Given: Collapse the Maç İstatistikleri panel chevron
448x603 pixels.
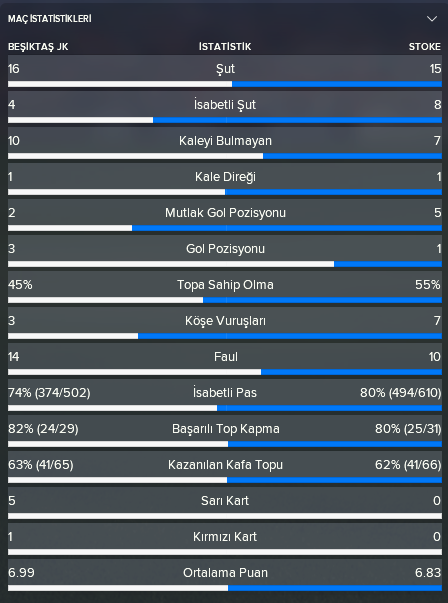Looking at the screenshot, I should coord(432,19).
